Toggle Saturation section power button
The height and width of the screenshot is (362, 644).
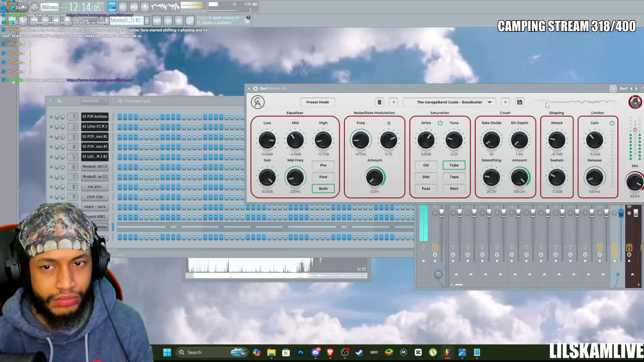click(440, 123)
